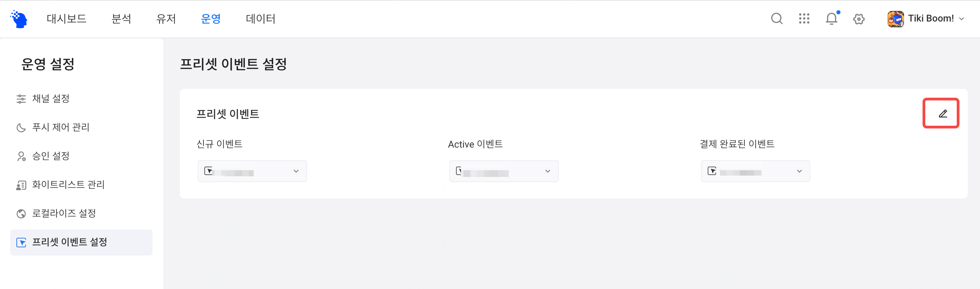Click the 채널 설정 sliders icon

(x=21, y=99)
